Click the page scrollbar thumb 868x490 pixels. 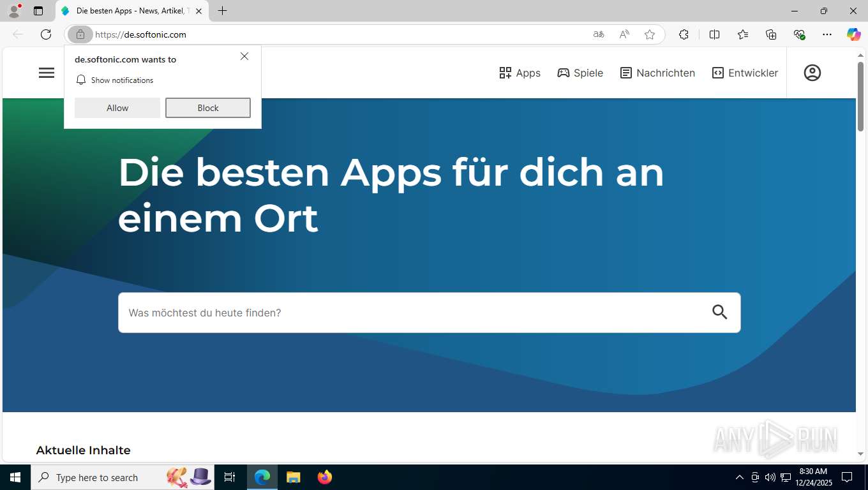click(x=860, y=98)
